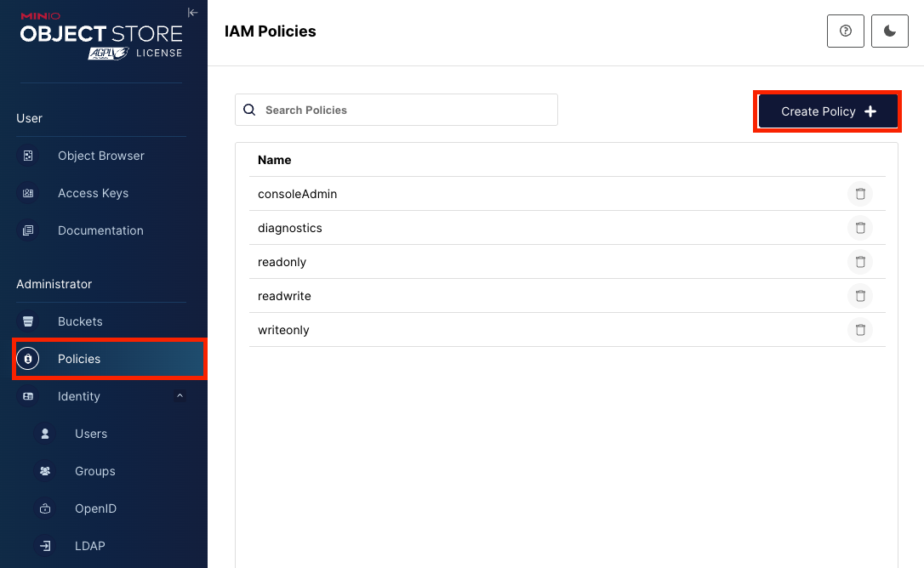Select Policies in the sidebar
The width and height of the screenshot is (924, 568).
109,359
